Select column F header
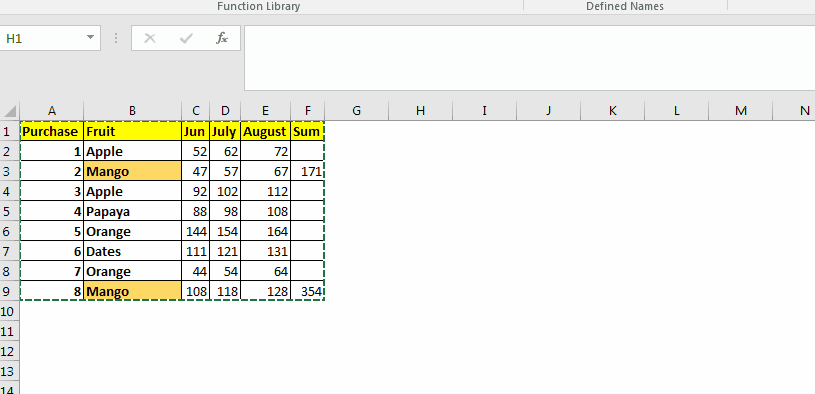 point(308,111)
